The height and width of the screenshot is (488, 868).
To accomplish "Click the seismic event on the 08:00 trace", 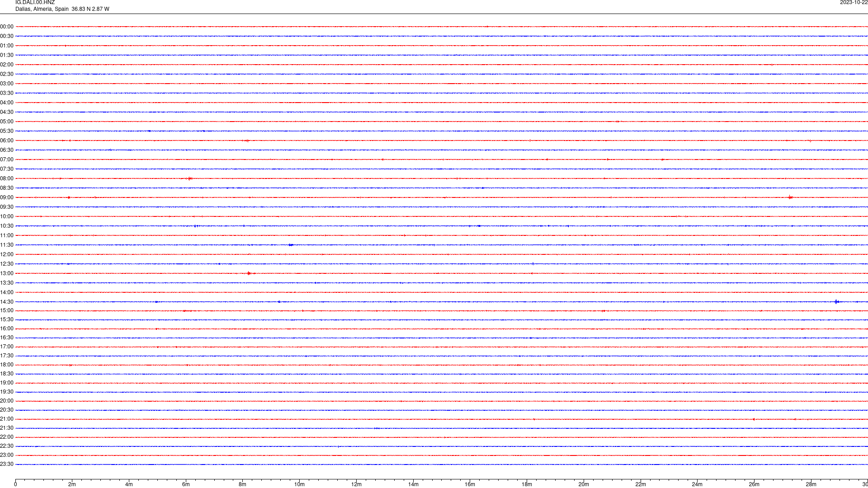I will coord(190,178).
